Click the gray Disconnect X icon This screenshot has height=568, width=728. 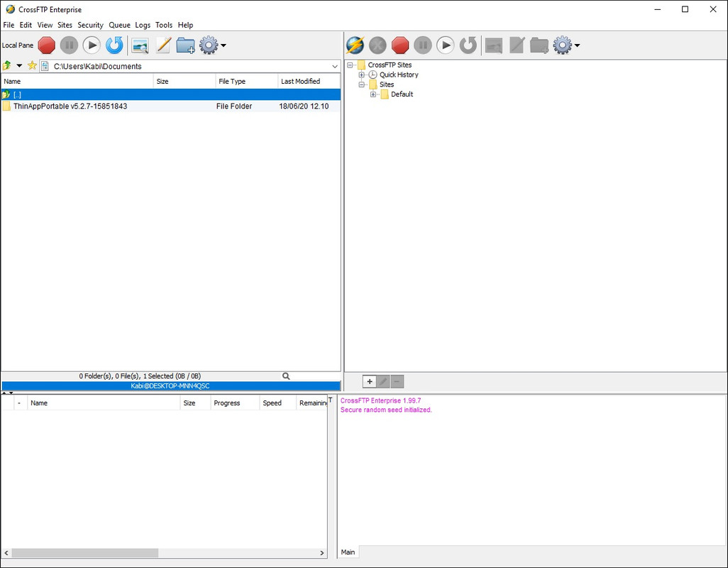tap(377, 45)
